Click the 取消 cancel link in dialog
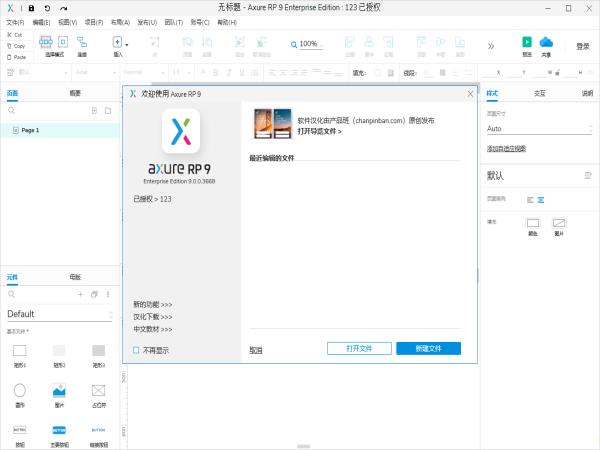The width and height of the screenshot is (600, 450). coord(256,350)
